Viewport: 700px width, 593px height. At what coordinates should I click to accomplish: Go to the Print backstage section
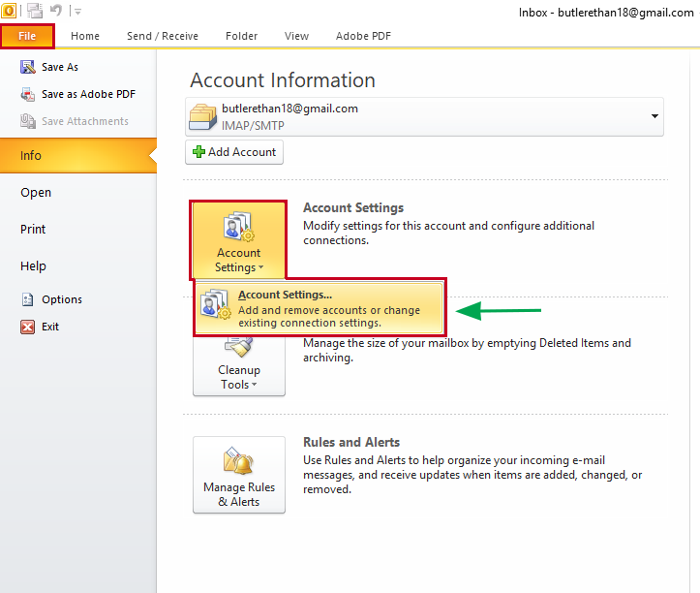(x=33, y=230)
